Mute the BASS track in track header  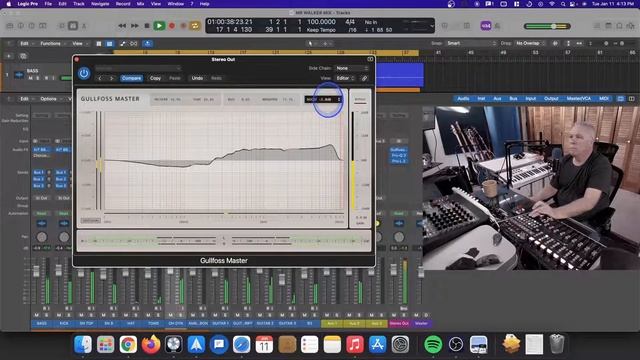coord(31,78)
